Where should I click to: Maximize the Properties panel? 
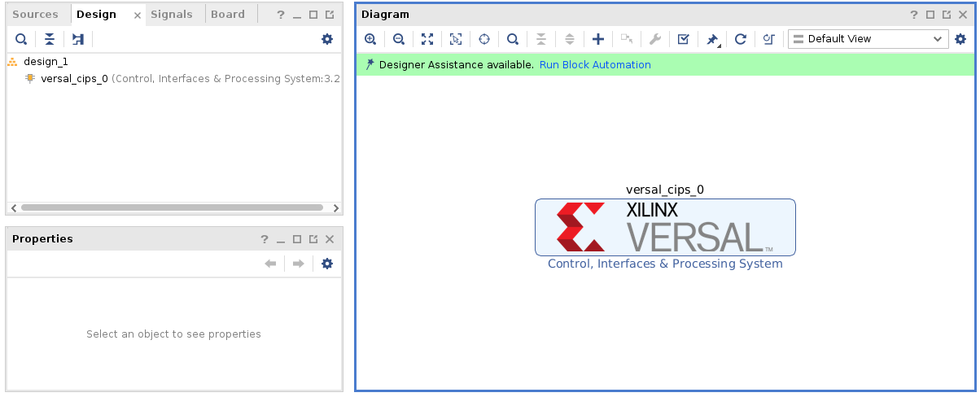point(297,239)
